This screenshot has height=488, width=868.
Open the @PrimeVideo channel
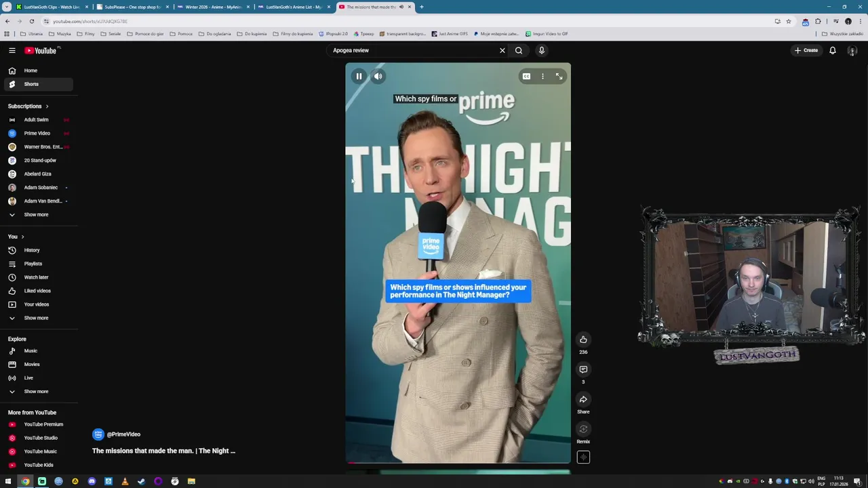[117, 434]
